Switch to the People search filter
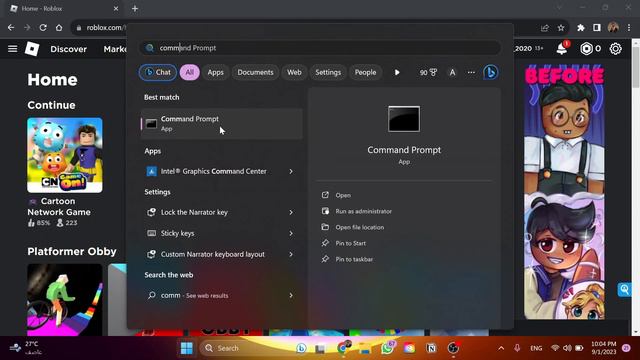The height and width of the screenshot is (360, 640). click(x=365, y=72)
